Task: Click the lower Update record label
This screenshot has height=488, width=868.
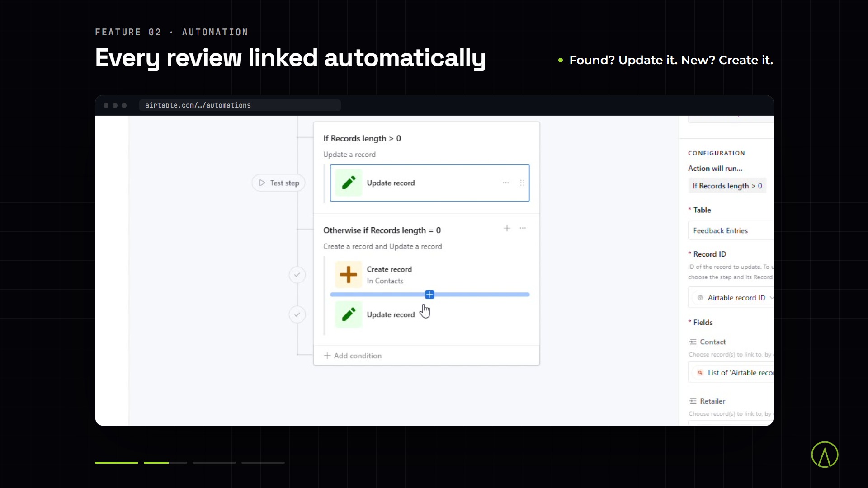Action: coord(391,315)
